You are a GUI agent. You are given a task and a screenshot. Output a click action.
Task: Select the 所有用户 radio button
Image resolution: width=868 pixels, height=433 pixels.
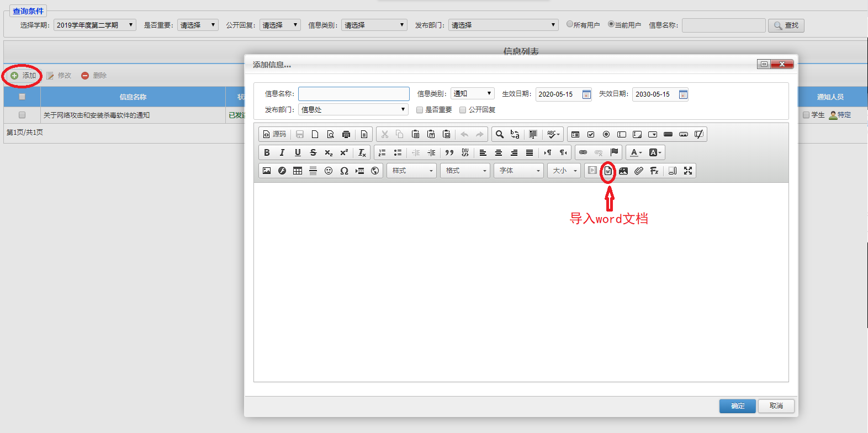point(570,24)
